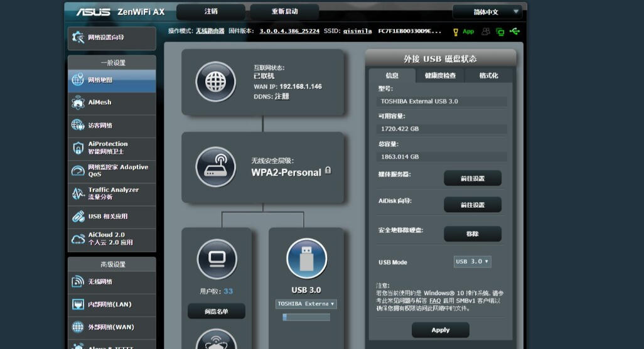
Task: Click the 高级设置 section header
Action: [112, 264]
